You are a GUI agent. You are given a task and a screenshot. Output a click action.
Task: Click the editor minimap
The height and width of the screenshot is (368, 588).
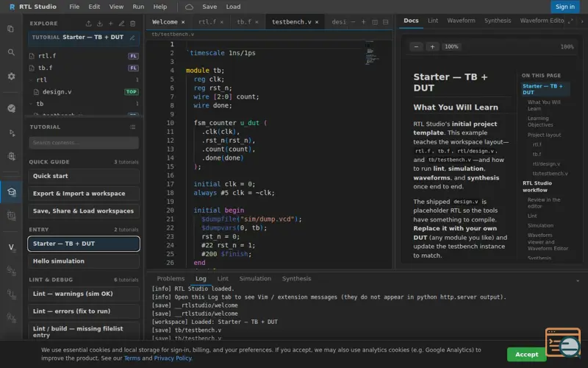(372, 54)
